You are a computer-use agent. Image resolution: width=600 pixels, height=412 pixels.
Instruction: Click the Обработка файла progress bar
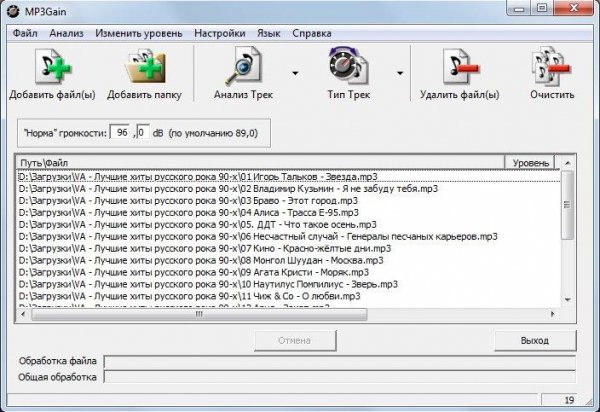click(340, 361)
